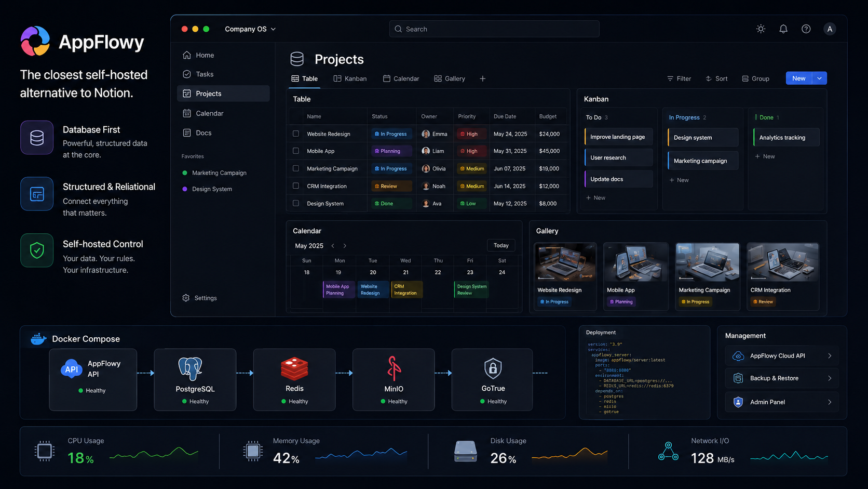Click the MinIO flamingo icon
Image resolution: width=868 pixels, height=489 pixels.
pos(394,368)
